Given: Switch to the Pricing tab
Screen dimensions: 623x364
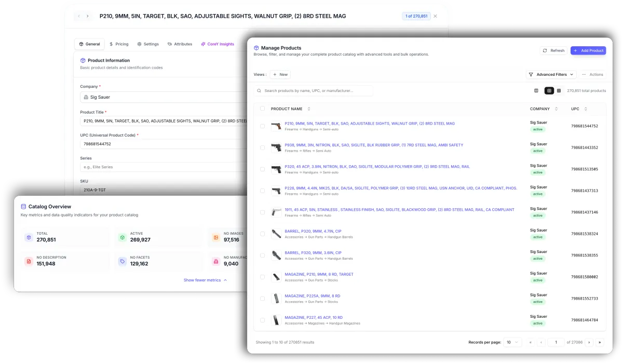Looking at the screenshot, I should (x=119, y=44).
